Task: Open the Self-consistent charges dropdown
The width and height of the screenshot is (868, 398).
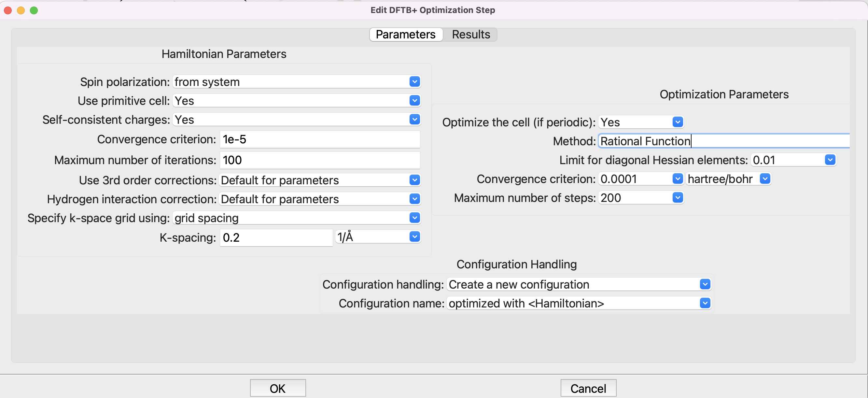Action: click(x=297, y=120)
